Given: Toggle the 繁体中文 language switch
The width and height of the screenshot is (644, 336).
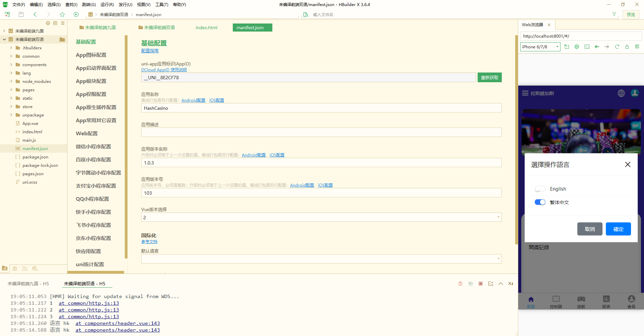Looking at the screenshot, I should (x=540, y=202).
